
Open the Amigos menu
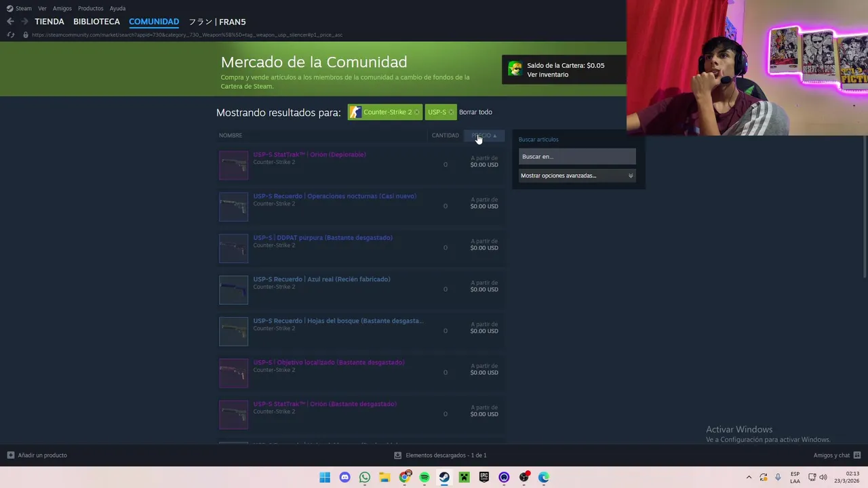click(x=62, y=8)
